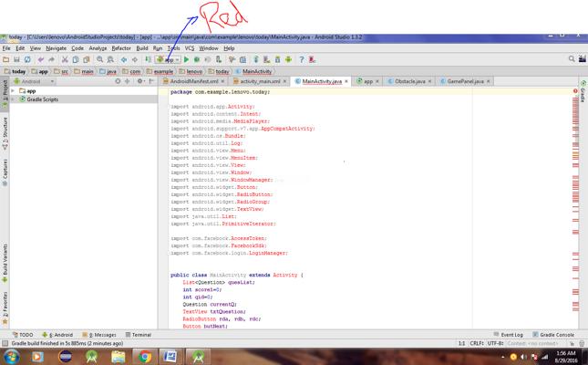Toggle the Favorites side panel tab

pos(5,308)
